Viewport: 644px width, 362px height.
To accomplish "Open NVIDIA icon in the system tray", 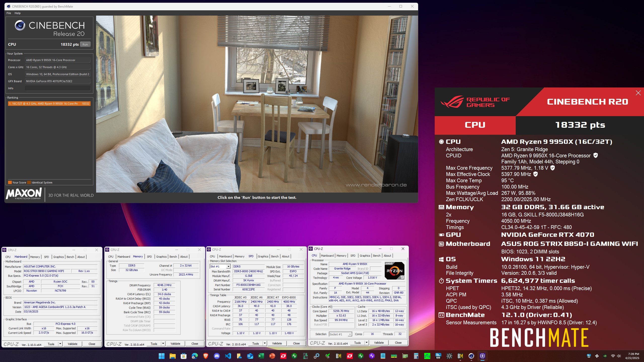I will tap(605, 356).
